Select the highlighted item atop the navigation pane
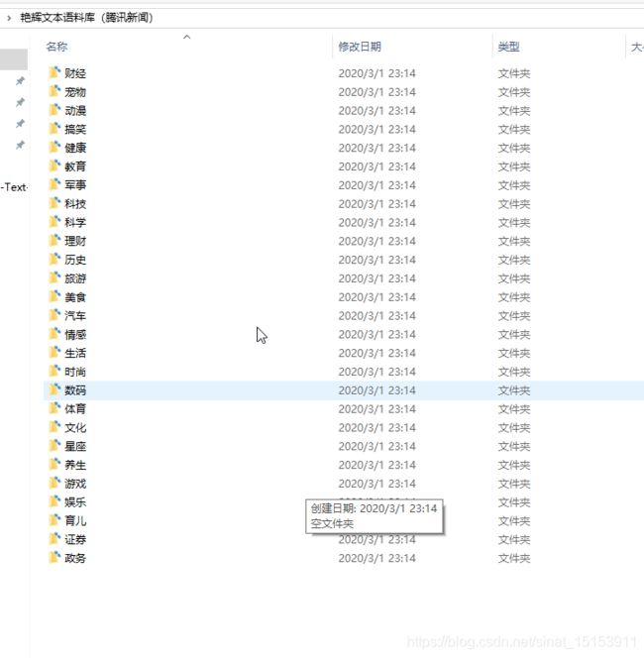 pyautogui.click(x=14, y=59)
